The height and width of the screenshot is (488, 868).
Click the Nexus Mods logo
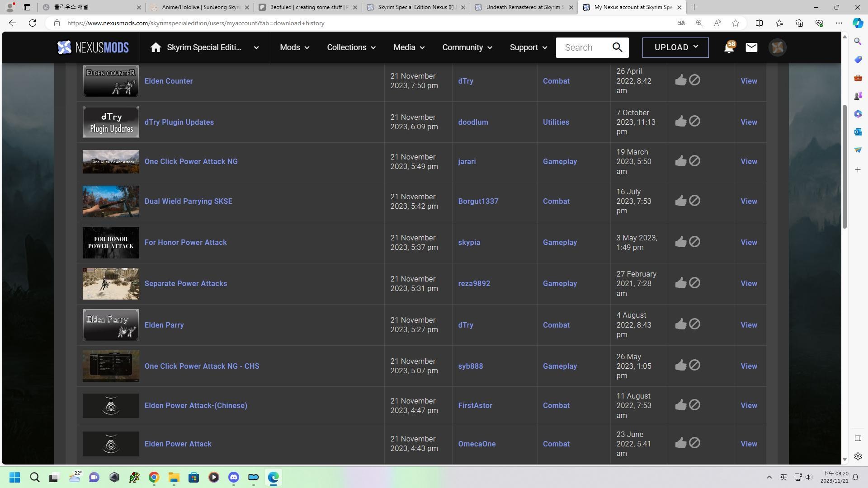click(x=93, y=47)
